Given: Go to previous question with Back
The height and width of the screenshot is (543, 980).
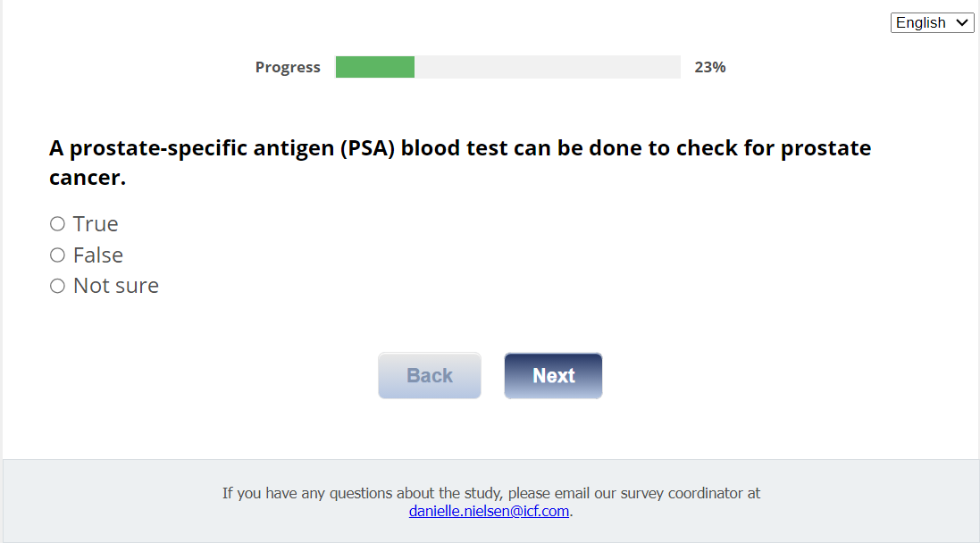Looking at the screenshot, I should [x=430, y=376].
